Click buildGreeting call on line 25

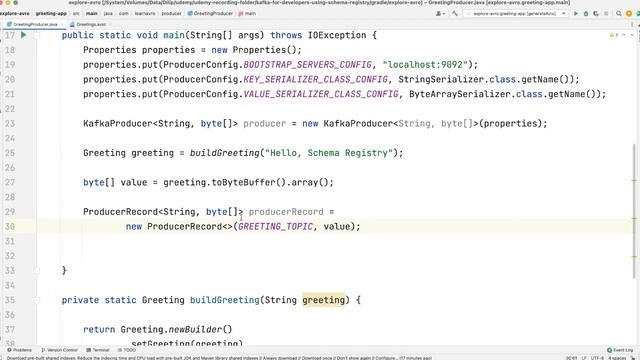[224, 153]
